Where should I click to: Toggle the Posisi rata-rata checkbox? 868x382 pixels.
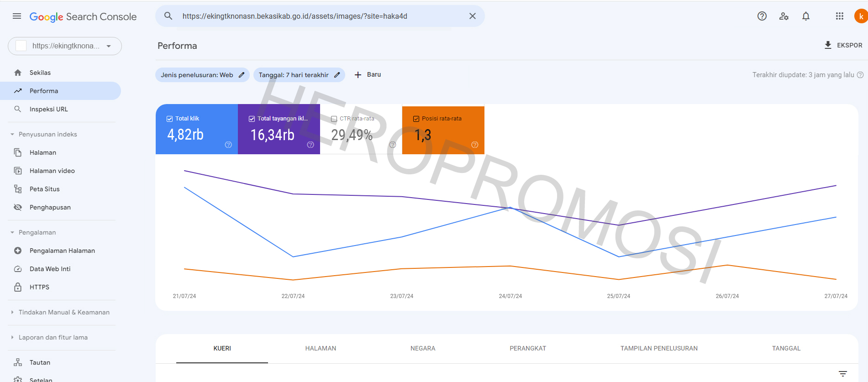click(x=416, y=119)
